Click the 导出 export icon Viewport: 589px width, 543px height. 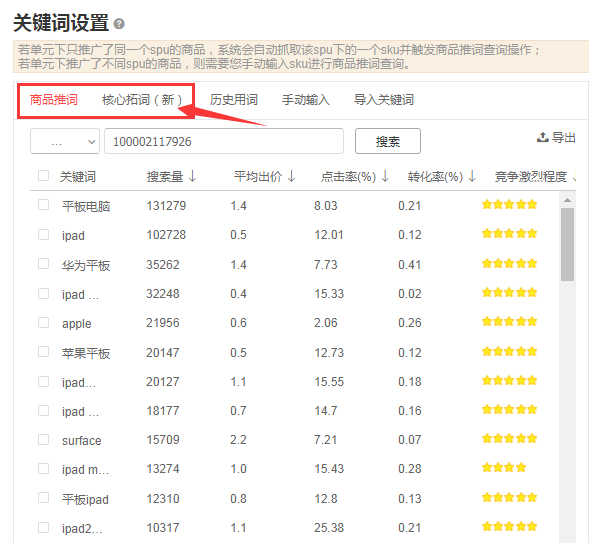[x=542, y=137]
